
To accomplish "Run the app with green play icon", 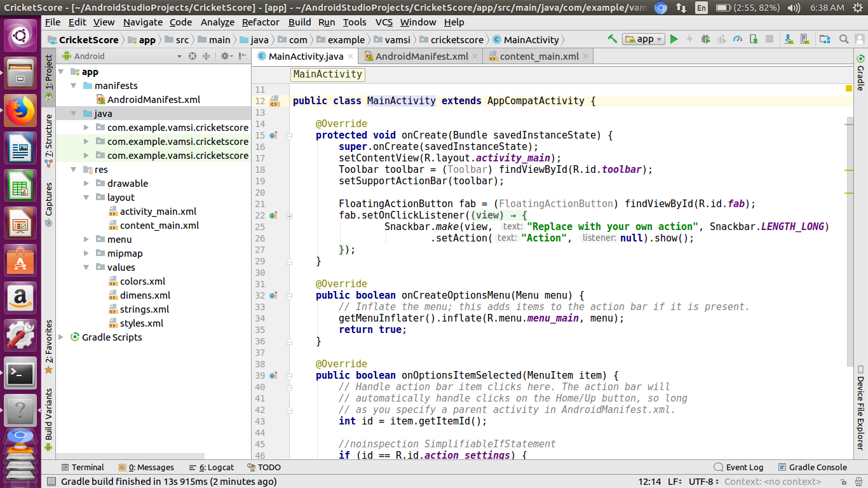I will pyautogui.click(x=674, y=39).
